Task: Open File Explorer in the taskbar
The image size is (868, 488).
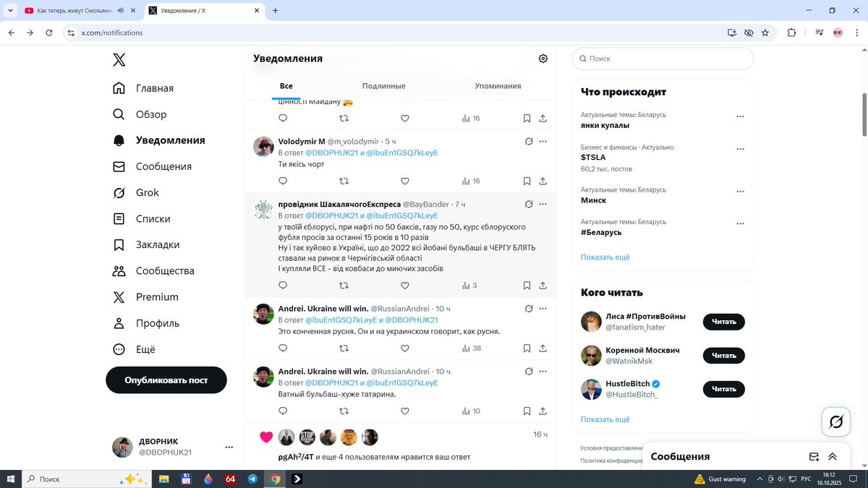Action: (163, 479)
